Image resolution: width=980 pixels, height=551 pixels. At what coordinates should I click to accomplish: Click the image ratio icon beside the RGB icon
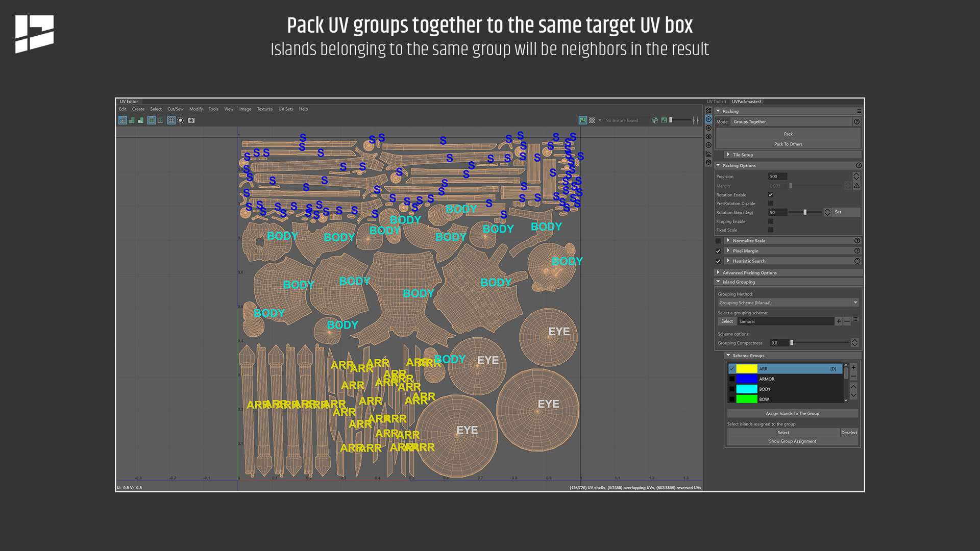664,120
